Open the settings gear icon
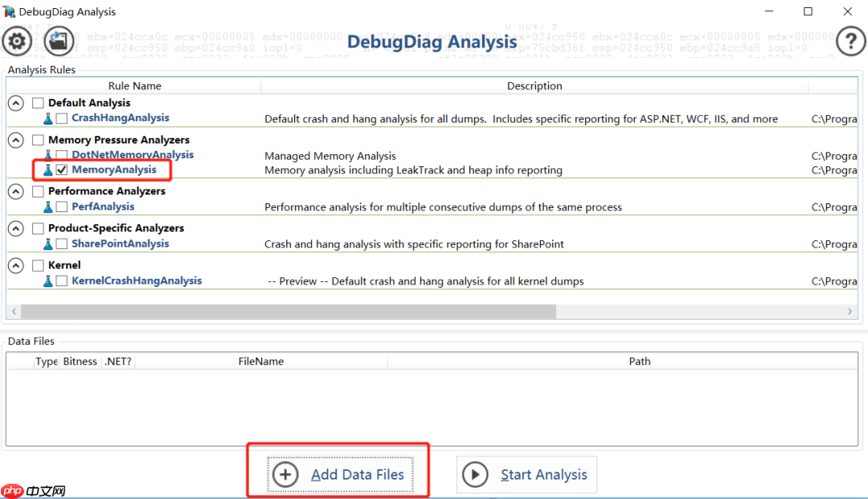 (x=18, y=41)
